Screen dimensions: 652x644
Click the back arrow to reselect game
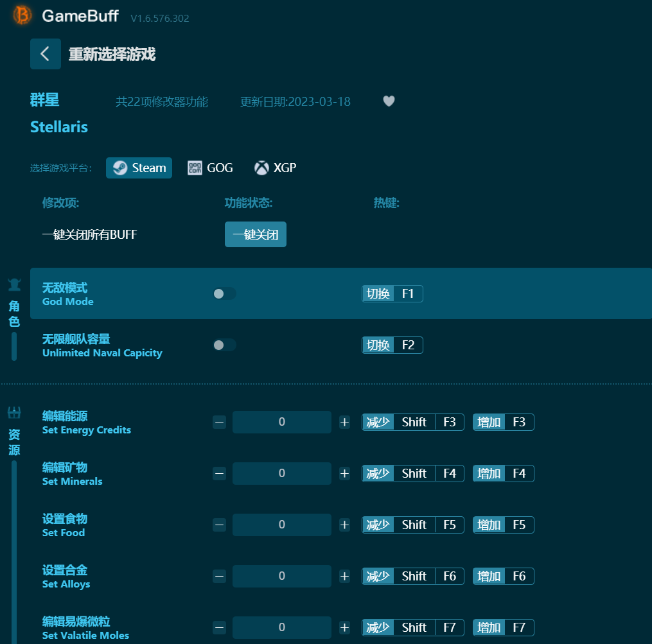point(46,54)
